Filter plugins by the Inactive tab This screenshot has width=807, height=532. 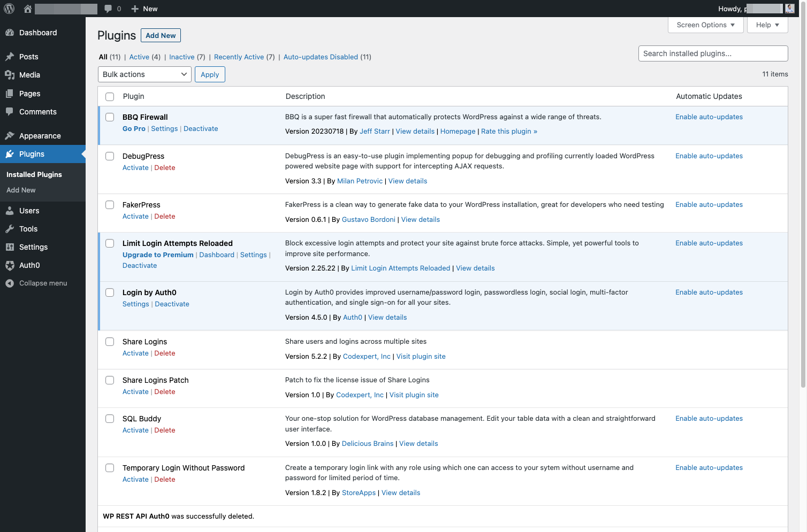point(182,57)
